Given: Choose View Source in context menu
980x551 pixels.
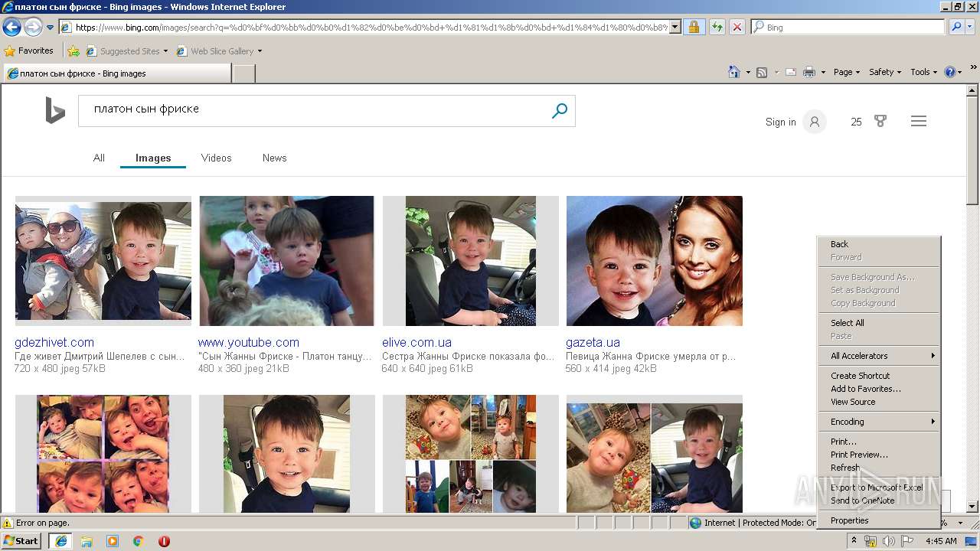Looking at the screenshot, I should point(879,402).
